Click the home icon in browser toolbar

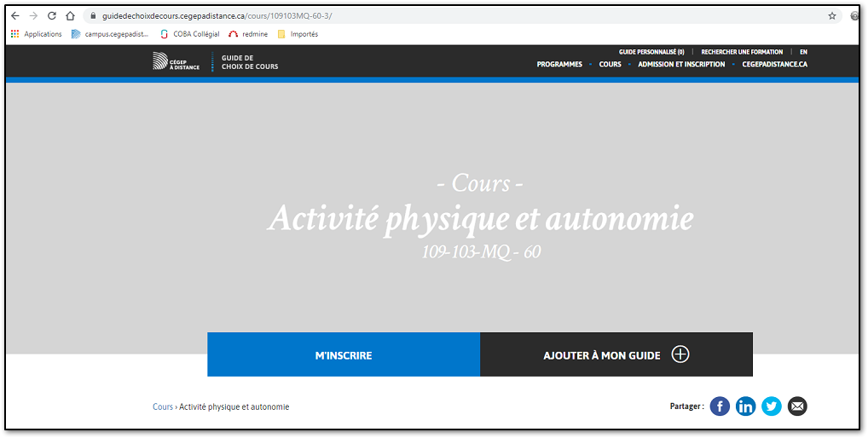click(71, 15)
